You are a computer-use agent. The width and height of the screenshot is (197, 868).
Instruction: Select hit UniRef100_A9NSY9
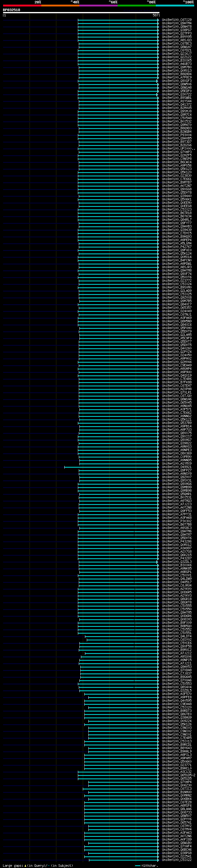click(176, 474)
